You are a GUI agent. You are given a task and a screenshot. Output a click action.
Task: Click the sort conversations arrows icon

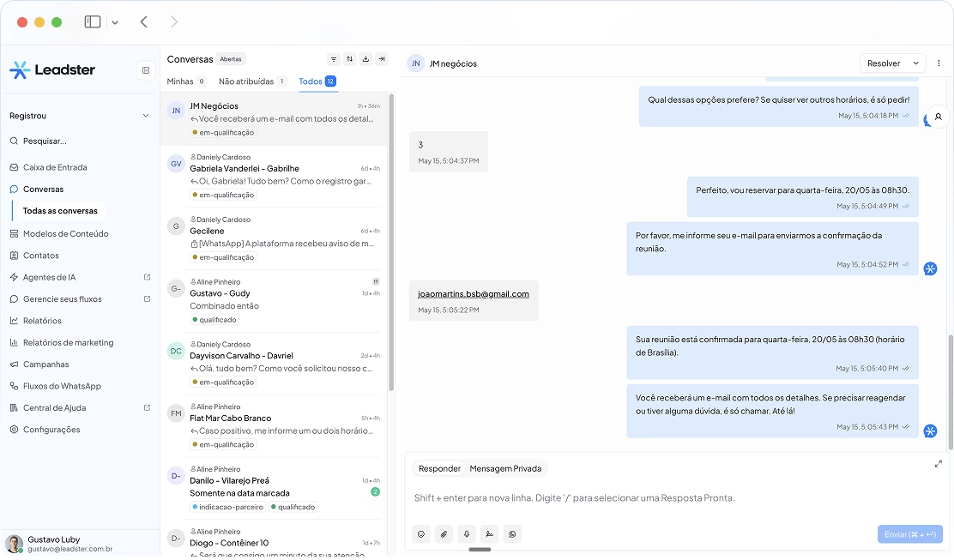point(349,59)
